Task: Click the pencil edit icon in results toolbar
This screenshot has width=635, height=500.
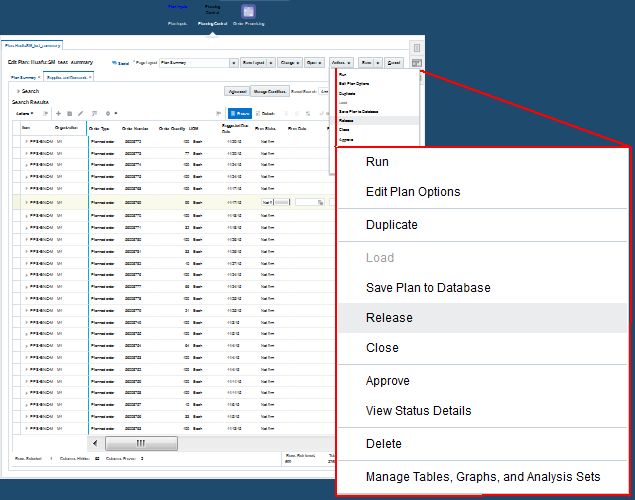Action: coord(80,113)
